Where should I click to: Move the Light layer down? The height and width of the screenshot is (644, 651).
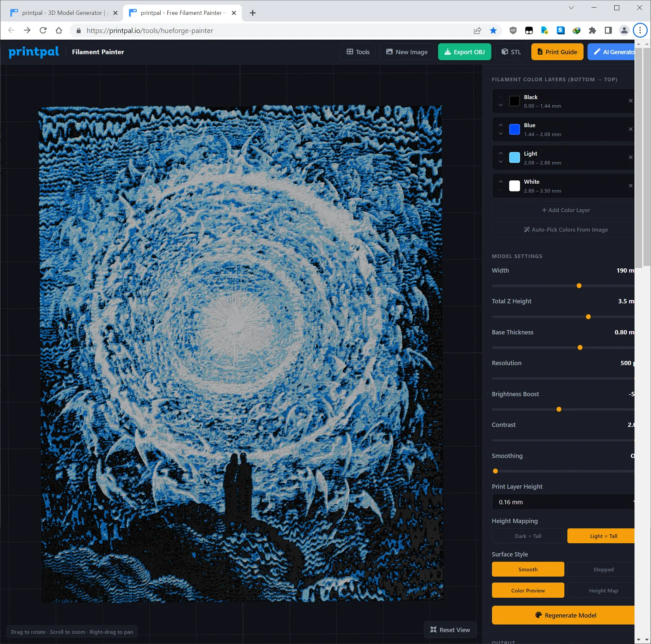[501, 162]
